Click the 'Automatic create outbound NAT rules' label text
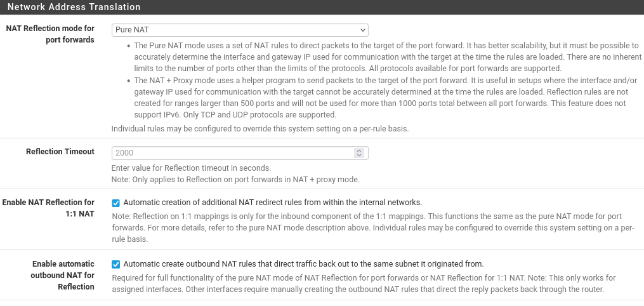This screenshot has height=306, width=644. [x=303, y=263]
